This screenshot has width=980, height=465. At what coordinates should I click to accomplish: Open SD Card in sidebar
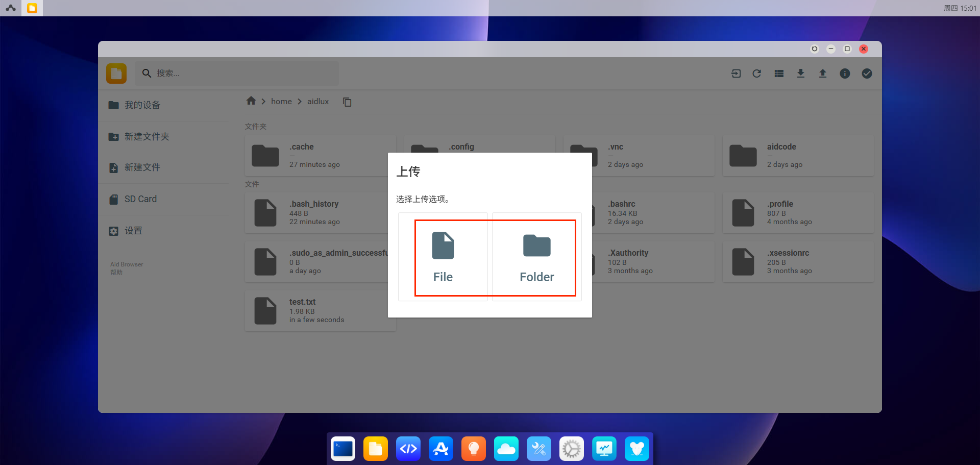coord(140,199)
